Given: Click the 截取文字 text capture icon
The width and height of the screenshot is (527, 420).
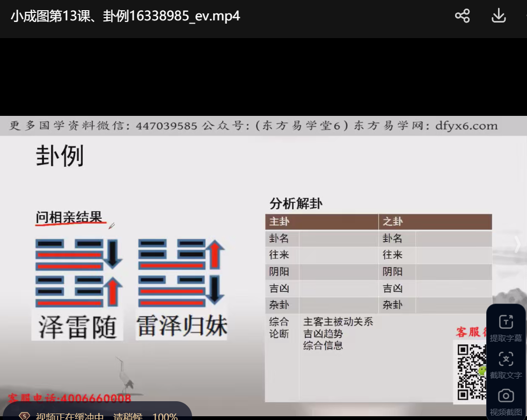Looking at the screenshot, I should 506,359.
